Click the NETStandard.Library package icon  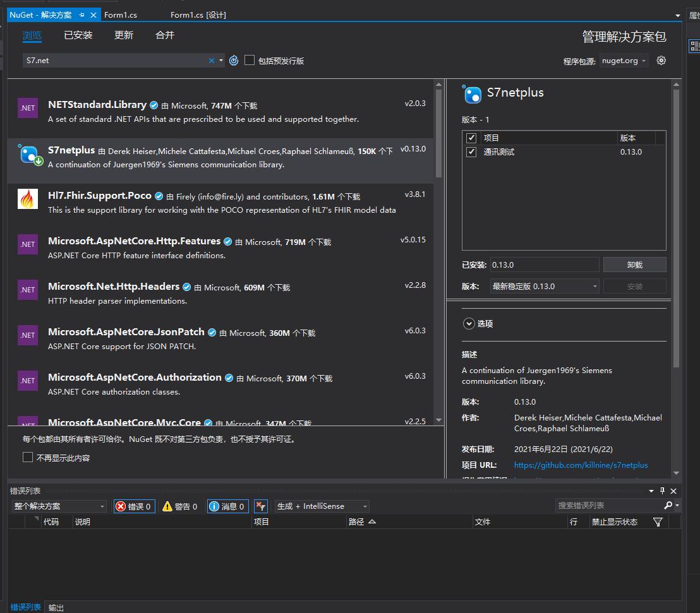click(28, 107)
